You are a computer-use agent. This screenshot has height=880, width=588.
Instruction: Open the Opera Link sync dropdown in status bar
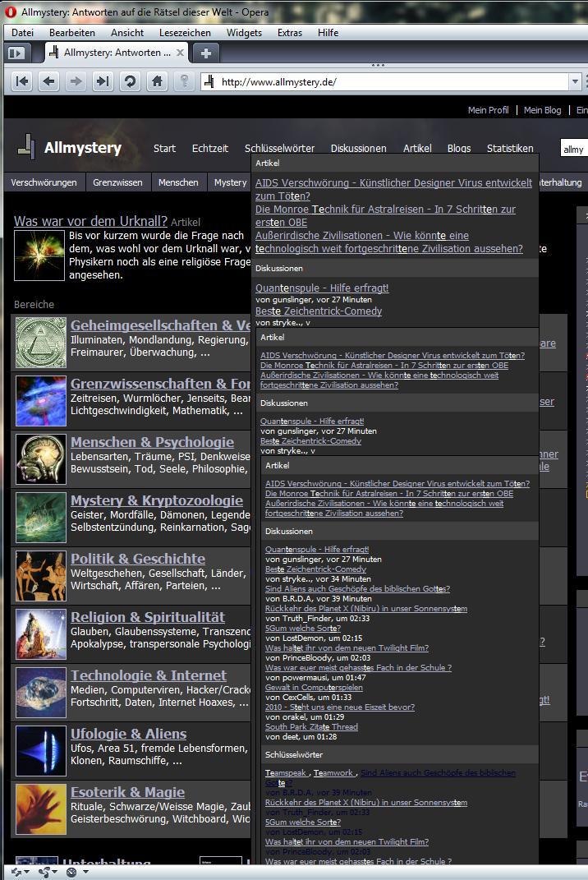click(21, 872)
